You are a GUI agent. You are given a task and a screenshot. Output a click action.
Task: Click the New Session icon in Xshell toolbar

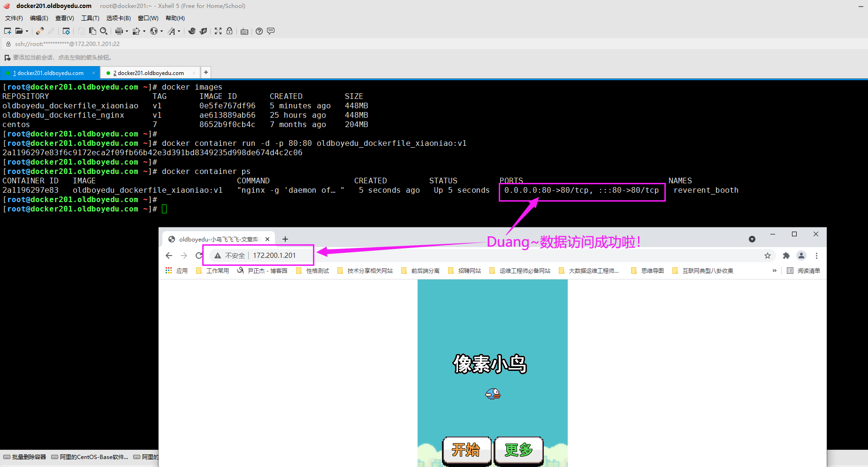8,31
